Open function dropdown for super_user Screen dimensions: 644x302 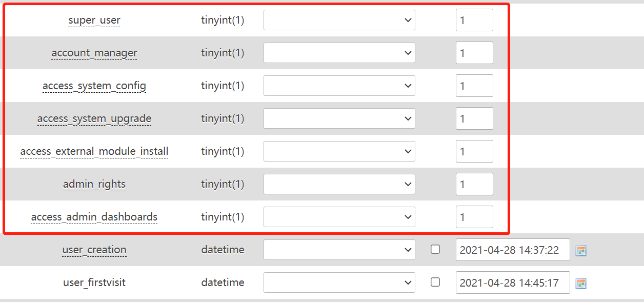pyautogui.click(x=339, y=20)
